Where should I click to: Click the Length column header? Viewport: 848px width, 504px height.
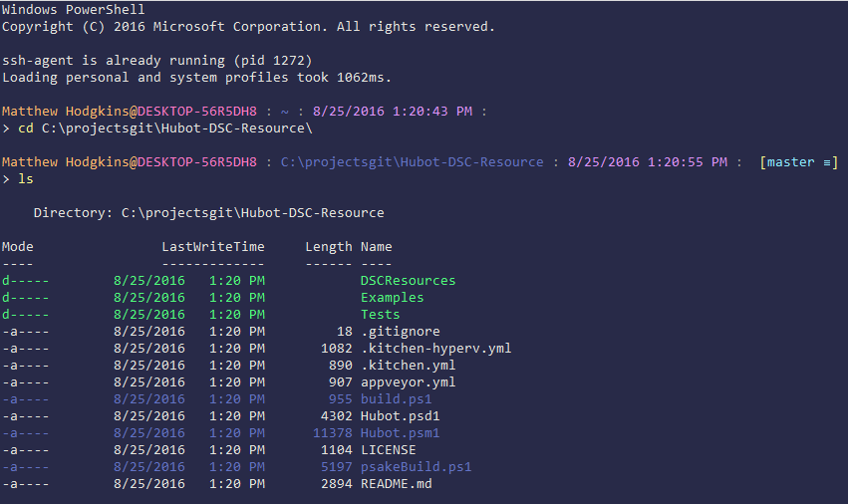pyautogui.click(x=328, y=247)
